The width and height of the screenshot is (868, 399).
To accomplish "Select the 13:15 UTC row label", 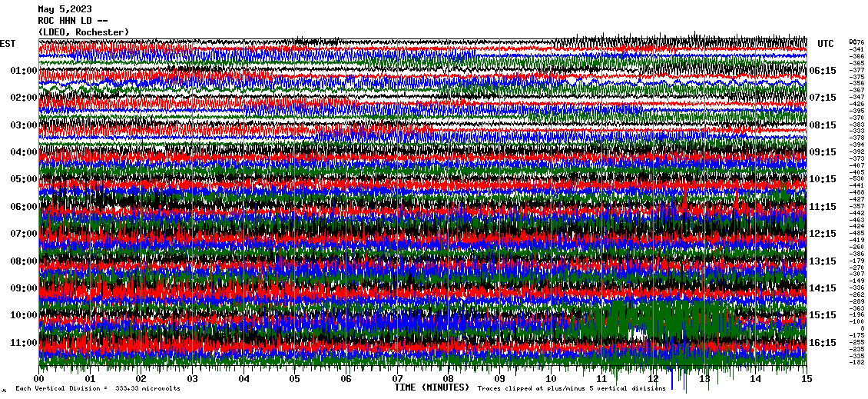I will click(822, 261).
